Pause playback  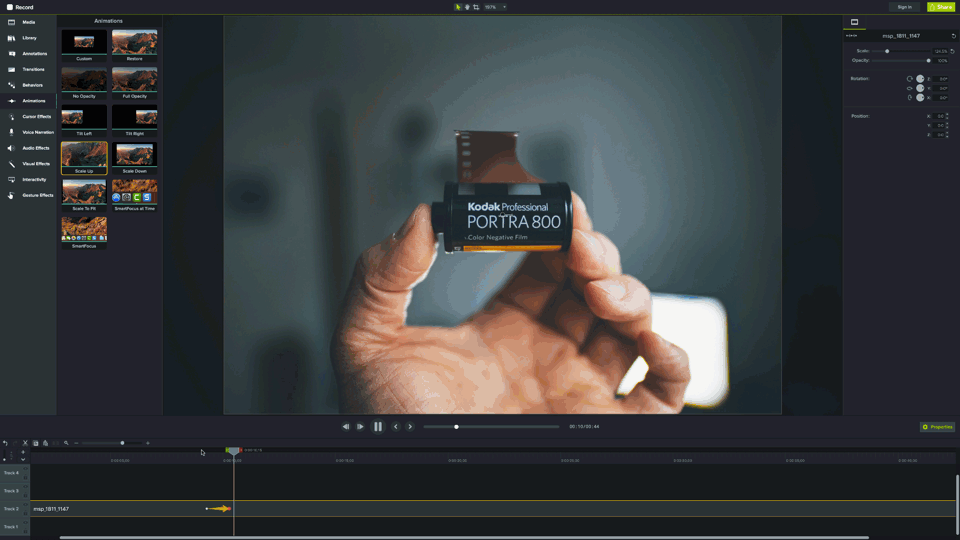[378, 427]
